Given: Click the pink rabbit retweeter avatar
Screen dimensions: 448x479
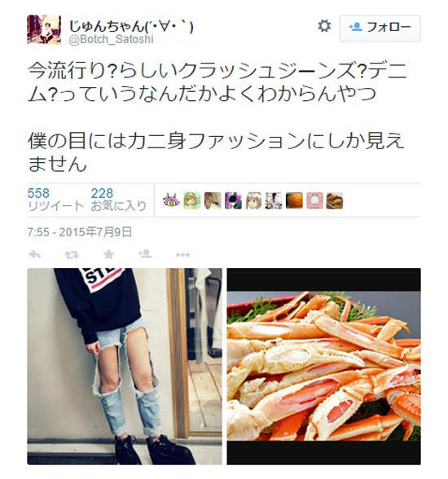Looking at the screenshot, I should point(314,200).
